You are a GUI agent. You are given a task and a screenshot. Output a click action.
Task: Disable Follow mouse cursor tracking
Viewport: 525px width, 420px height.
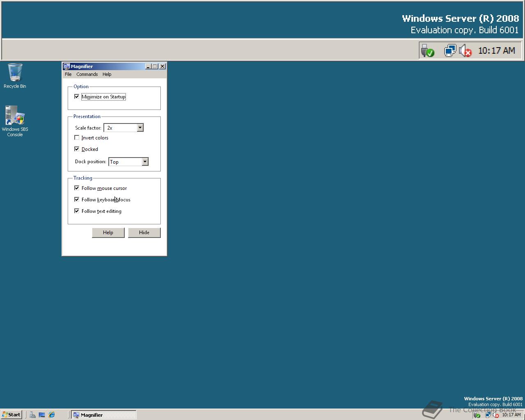77,188
